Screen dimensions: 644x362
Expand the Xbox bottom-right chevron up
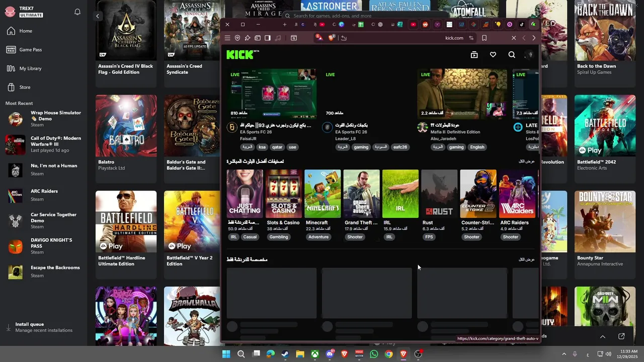pos(603,336)
